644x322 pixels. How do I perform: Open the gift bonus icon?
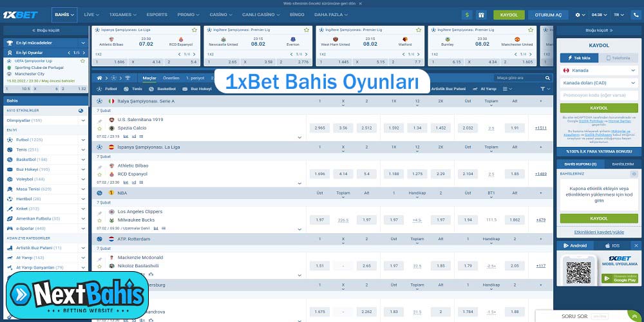coord(481,15)
